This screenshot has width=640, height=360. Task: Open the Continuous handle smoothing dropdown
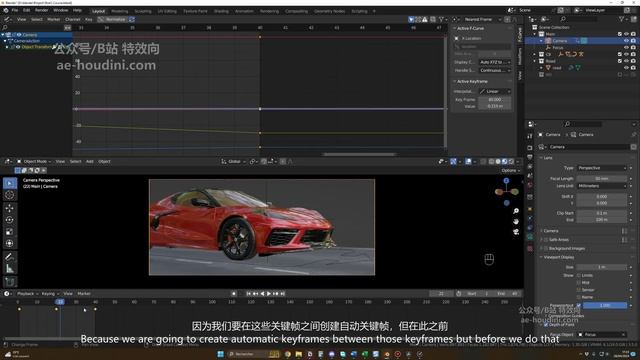(495, 70)
